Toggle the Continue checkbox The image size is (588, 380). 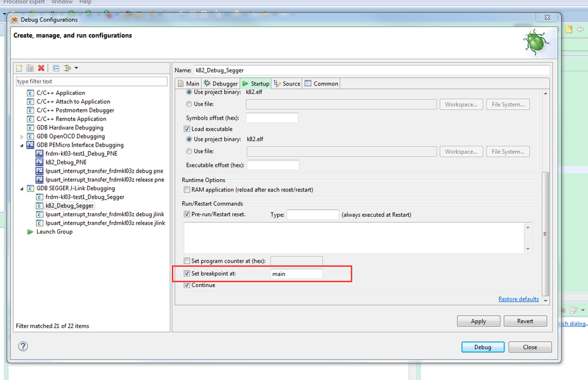pyautogui.click(x=187, y=285)
